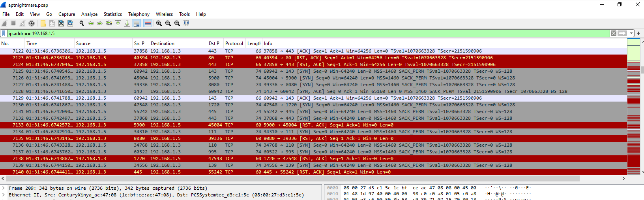The height and width of the screenshot is (200, 644).
Task: Expand Frame 209 details tree
Action: pyautogui.click(x=4, y=188)
